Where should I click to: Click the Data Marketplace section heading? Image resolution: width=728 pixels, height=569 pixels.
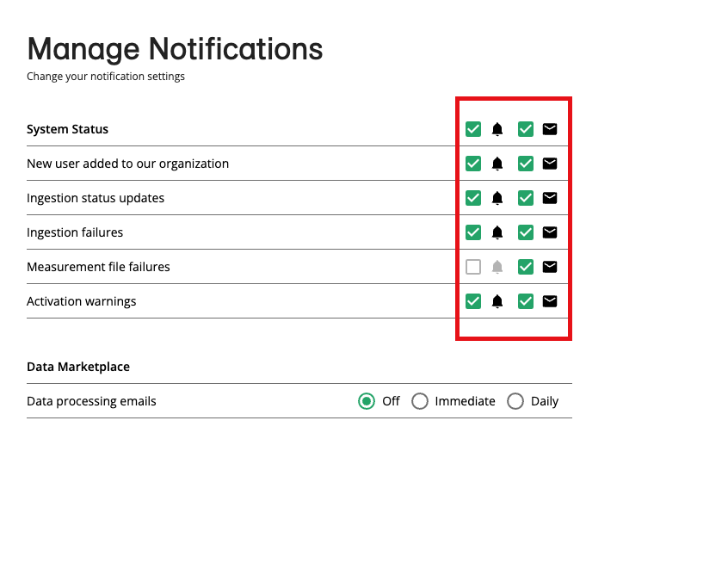[x=78, y=367]
